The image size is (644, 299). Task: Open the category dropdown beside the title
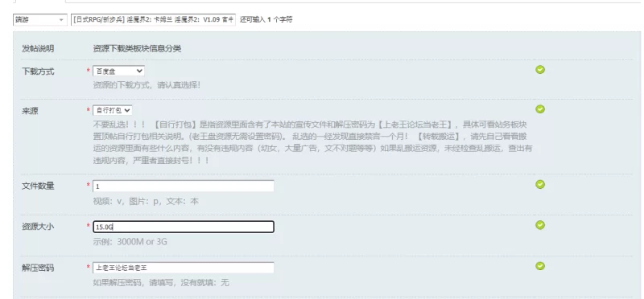(x=39, y=19)
